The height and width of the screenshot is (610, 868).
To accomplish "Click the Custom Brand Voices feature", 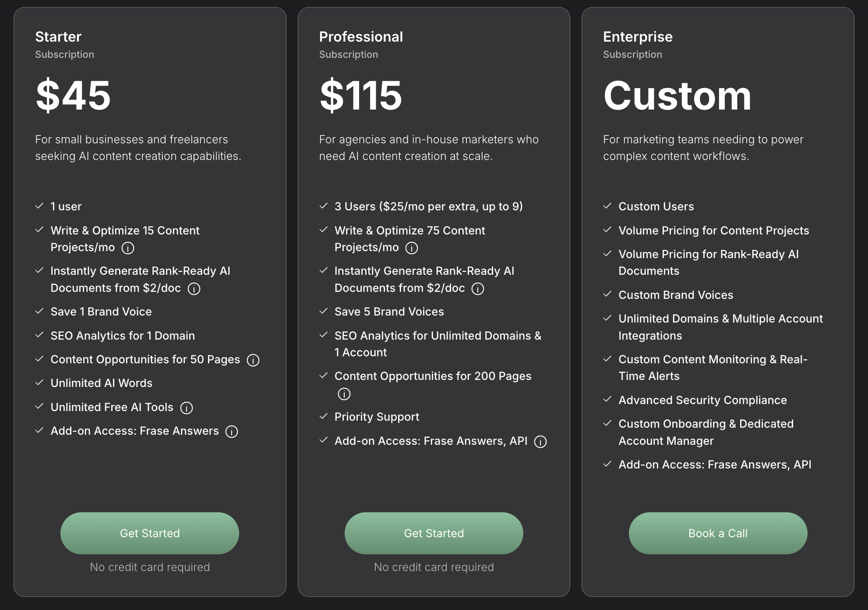I will 676,295.
